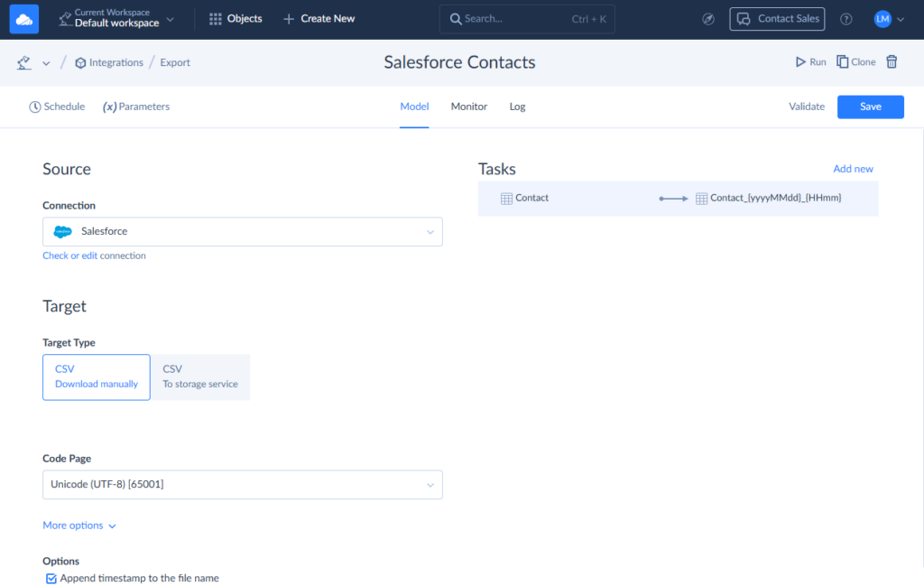This screenshot has height=586, width=924.
Task: Click the Integrations cube icon
Action: point(80,63)
